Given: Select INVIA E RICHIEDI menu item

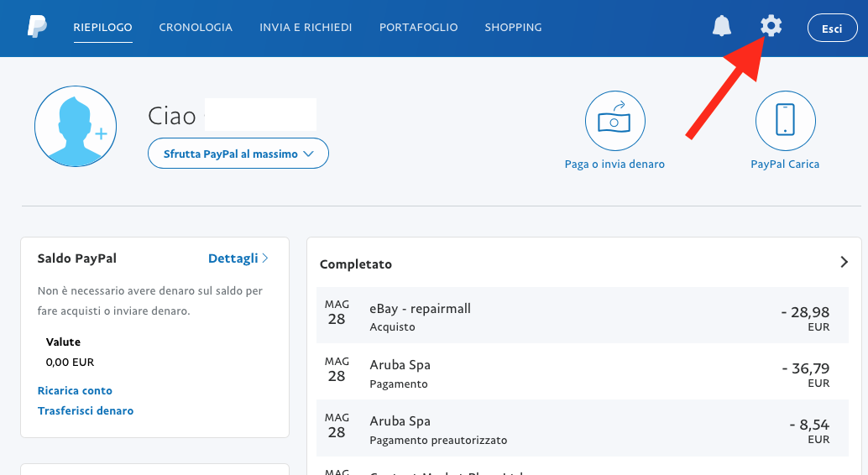Looking at the screenshot, I should [306, 27].
